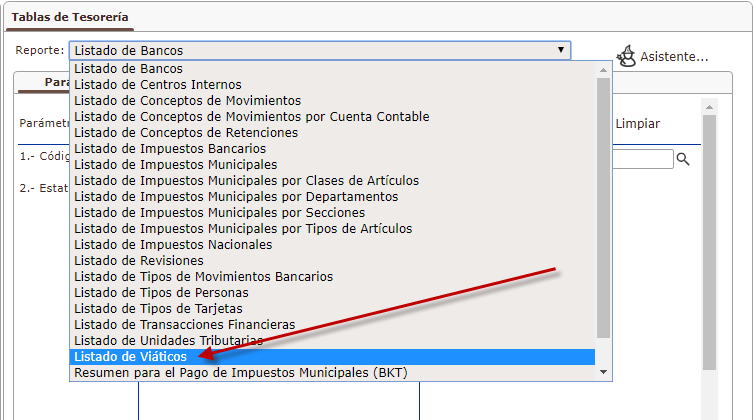Click the dropdown list scrollbar thumb
756x420 pixels.
click(x=603, y=208)
